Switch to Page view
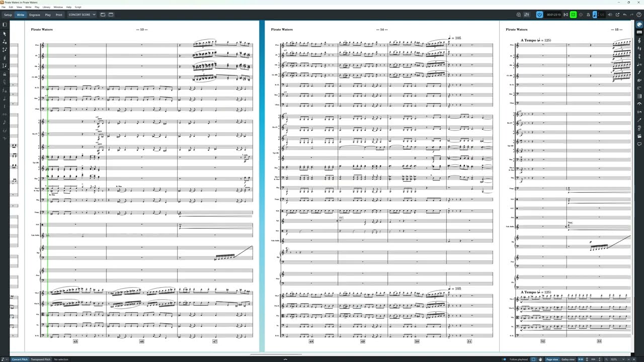 [552, 359]
